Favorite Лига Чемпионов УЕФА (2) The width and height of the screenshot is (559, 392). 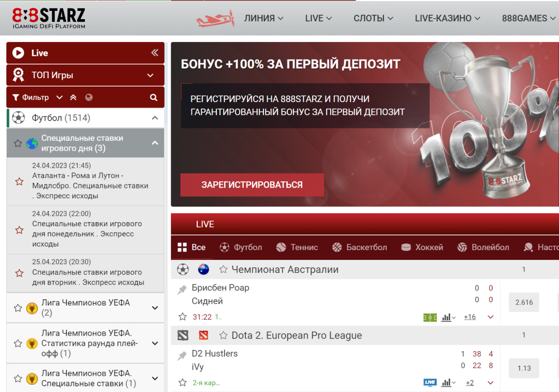pos(18,308)
